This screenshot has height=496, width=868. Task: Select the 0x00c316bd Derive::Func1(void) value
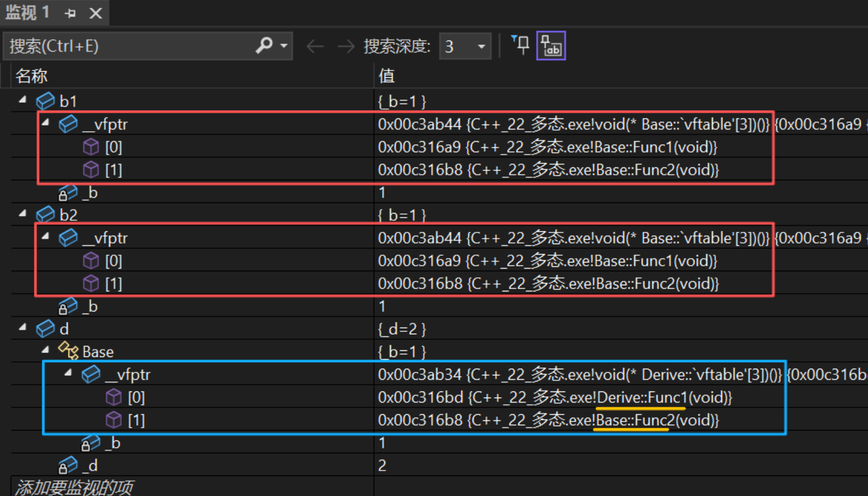[555, 397]
